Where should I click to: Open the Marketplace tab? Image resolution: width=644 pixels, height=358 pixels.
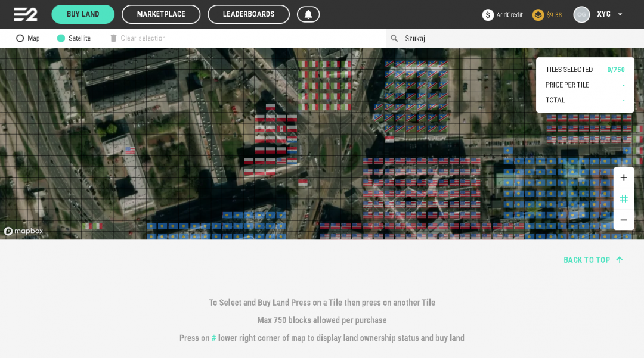(x=161, y=14)
